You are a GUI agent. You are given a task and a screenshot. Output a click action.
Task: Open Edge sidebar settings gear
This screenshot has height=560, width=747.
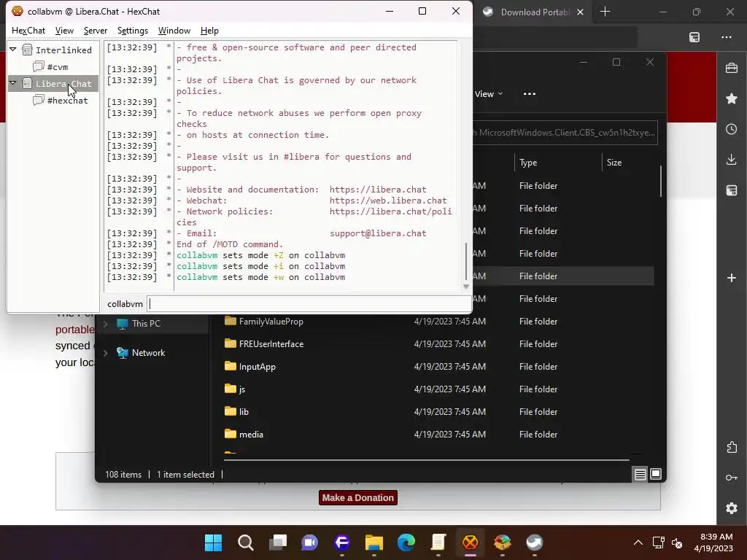(732, 508)
